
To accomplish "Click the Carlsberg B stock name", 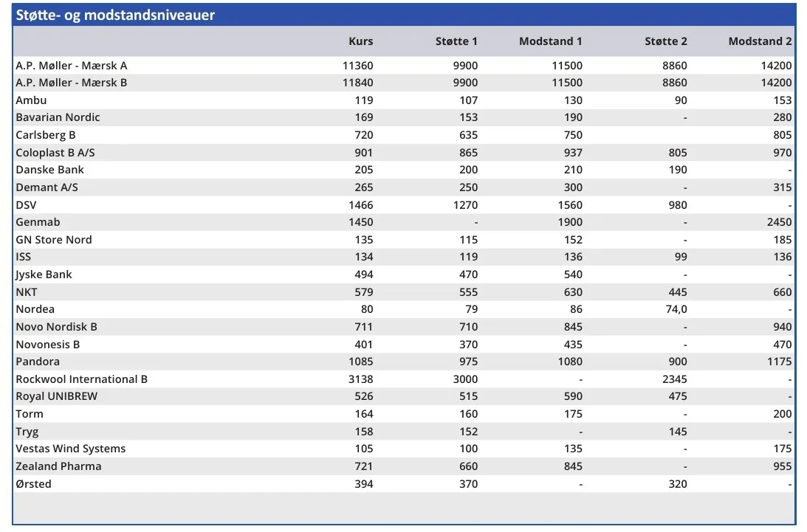I will click(46, 135).
